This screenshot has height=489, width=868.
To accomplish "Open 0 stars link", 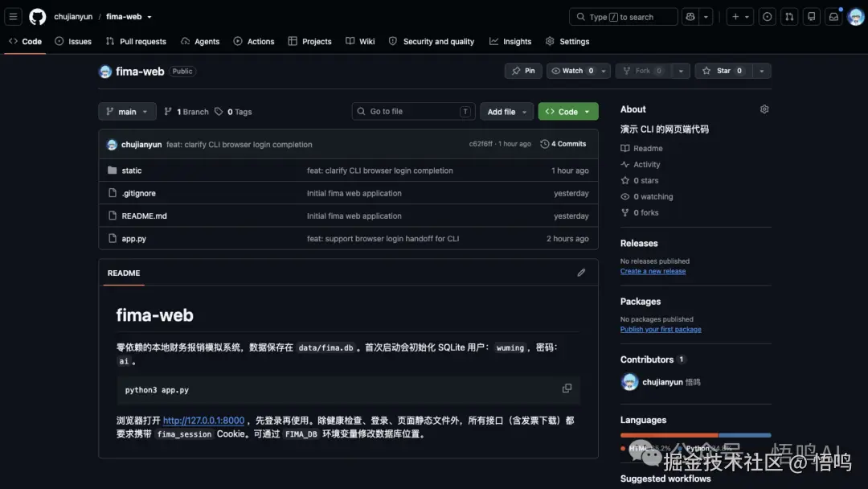I will [640, 180].
